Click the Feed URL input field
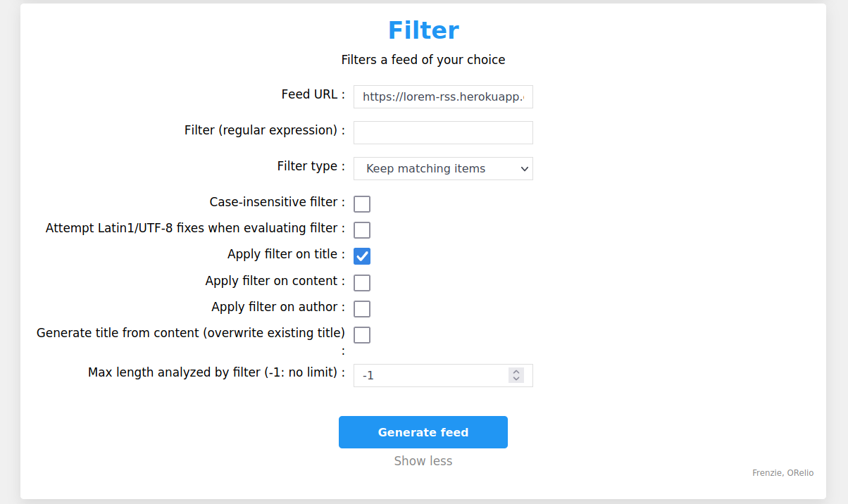 [443, 97]
